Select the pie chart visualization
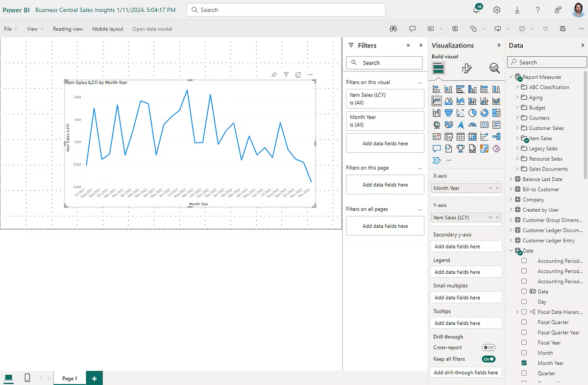This screenshot has width=588, height=385. pos(472,113)
